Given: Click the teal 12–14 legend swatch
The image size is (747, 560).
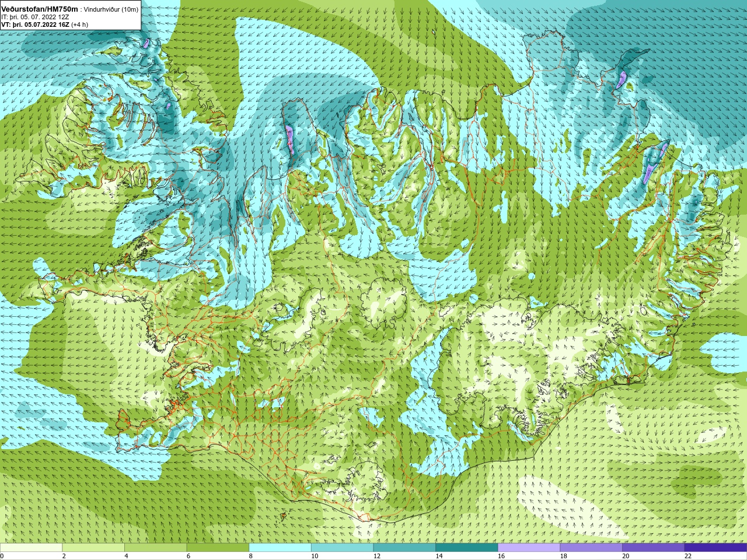Looking at the screenshot, I should coord(404,548).
